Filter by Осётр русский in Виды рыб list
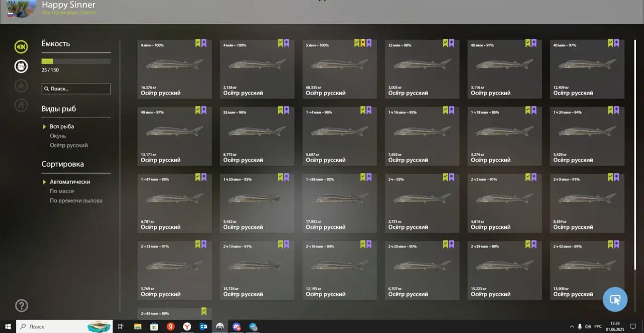The height and width of the screenshot is (333, 644). [x=69, y=145]
